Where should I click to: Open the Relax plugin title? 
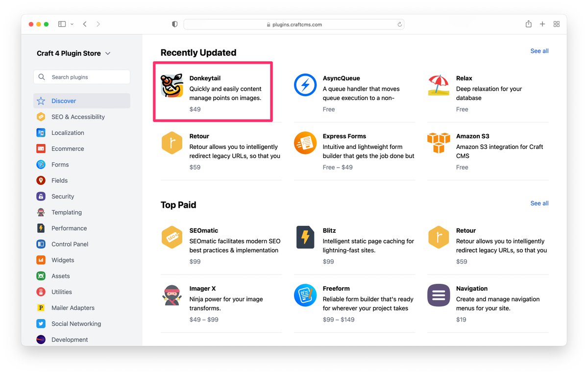464,78
